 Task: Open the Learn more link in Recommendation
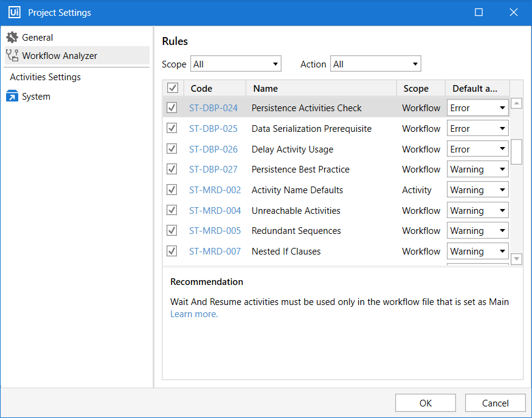tap(193, 314)
